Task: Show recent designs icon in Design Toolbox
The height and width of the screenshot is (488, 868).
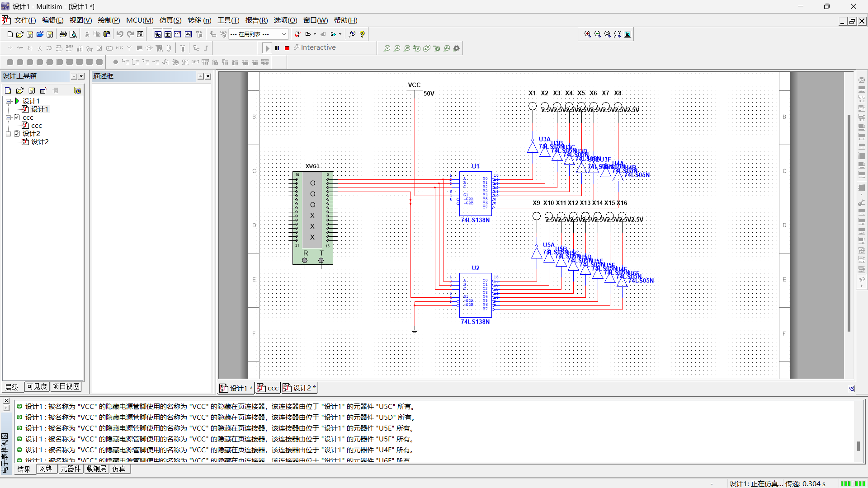Action: tap(77, 90)
